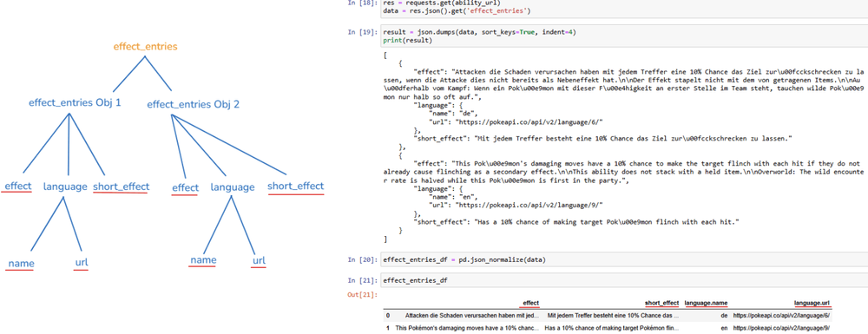Click the language node under Obj 2
Image resolution: width=868 pixels, height=334 pixels.
[233, 187]
